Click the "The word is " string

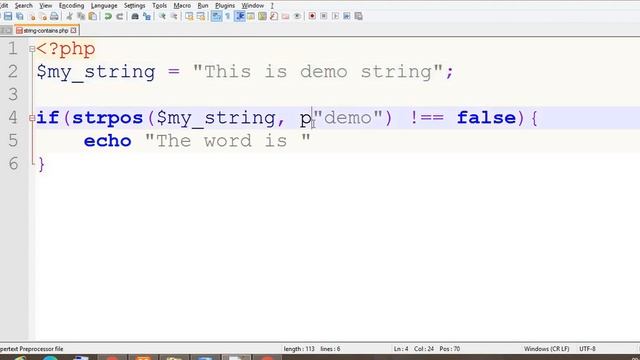[x=228, y=141]
